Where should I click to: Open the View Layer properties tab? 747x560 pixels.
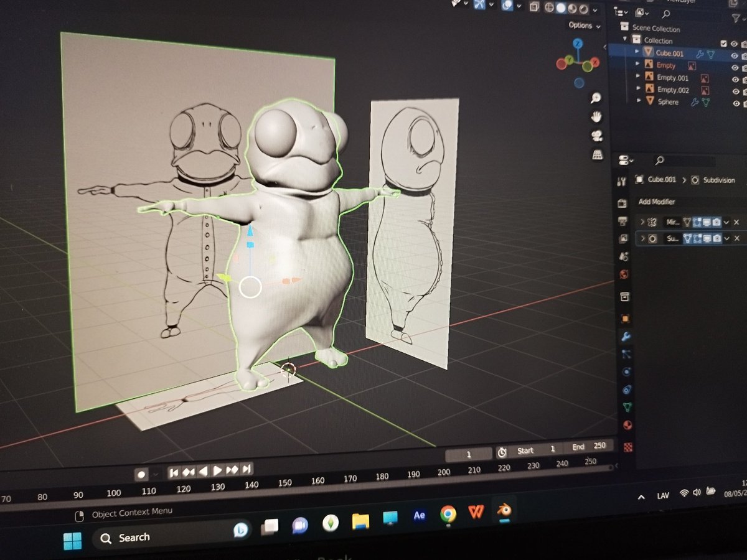[x=623, y=239]
